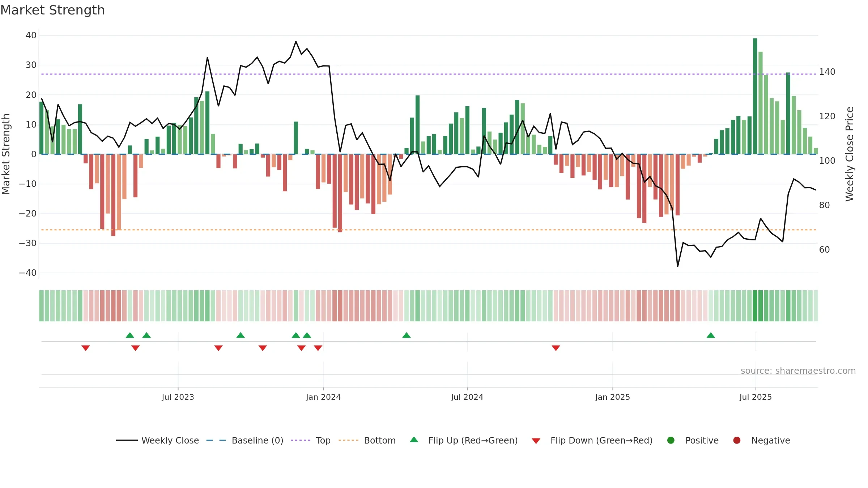Click the Weekly Close Price axis title
868x488 pixels.
click(x=850, y=154)
